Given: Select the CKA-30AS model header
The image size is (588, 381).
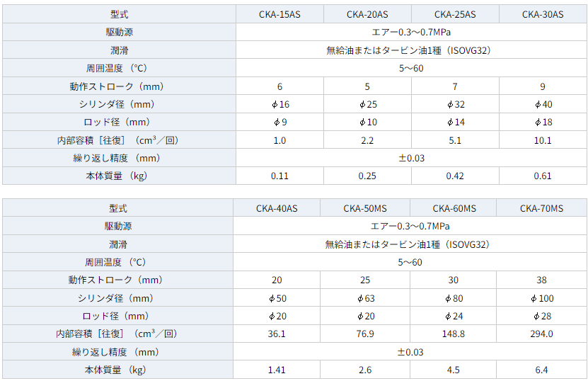Looking at the screenshot, I should [543, 14].
